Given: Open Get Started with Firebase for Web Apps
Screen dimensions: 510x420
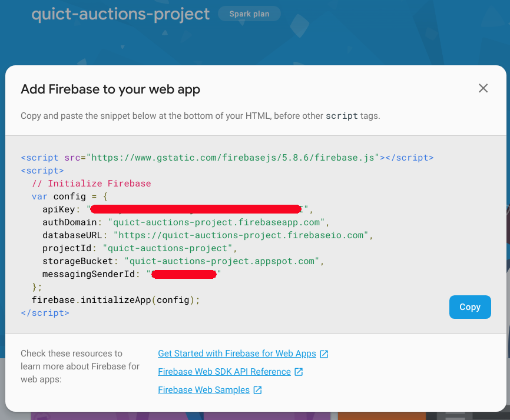Looking at the screenshot, I should click(x=237, y=354).
